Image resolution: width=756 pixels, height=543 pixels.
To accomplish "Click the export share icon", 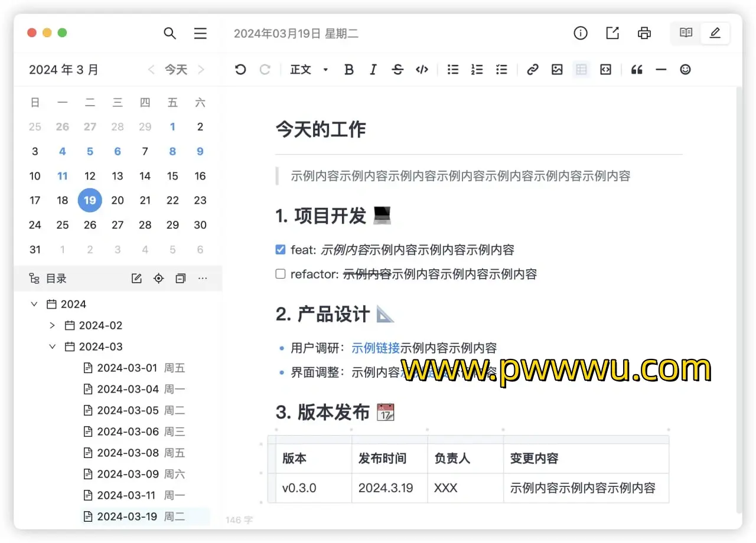I will click(612, 34).
